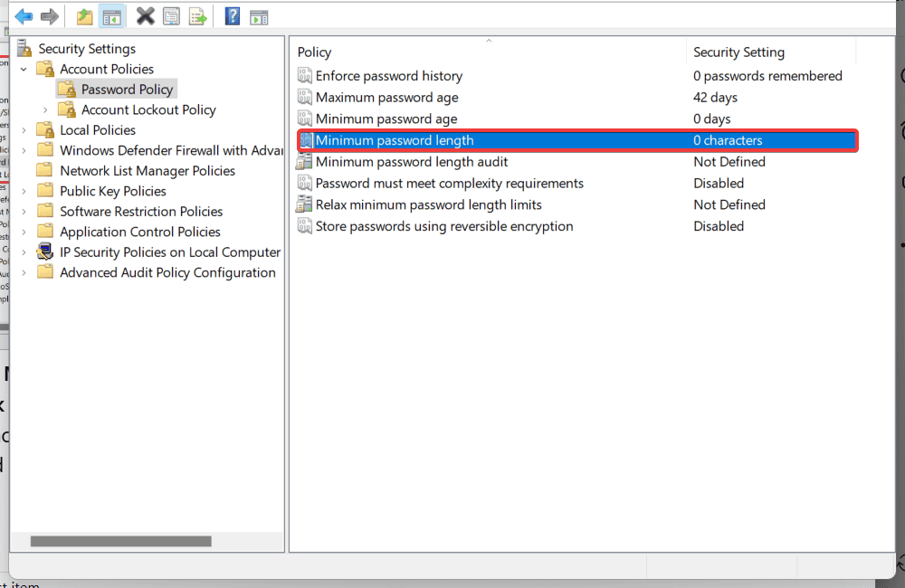This screenshot has width=905, height=588.
Task: Select Enforce password history policy text
Action: pyautogui.click(x=389, y=76)
